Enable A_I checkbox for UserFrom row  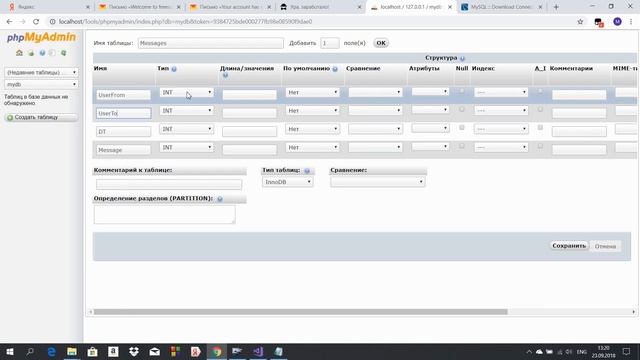point(540,91)
